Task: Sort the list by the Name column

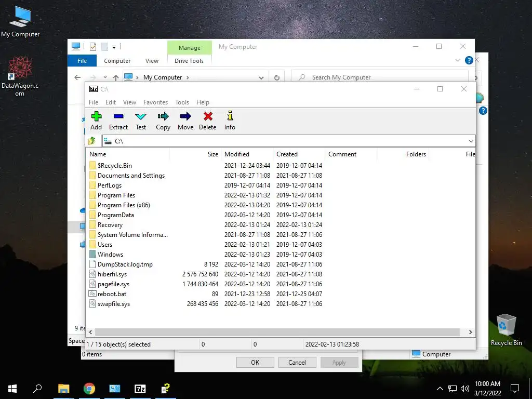Action: click(x=128, y=154)
